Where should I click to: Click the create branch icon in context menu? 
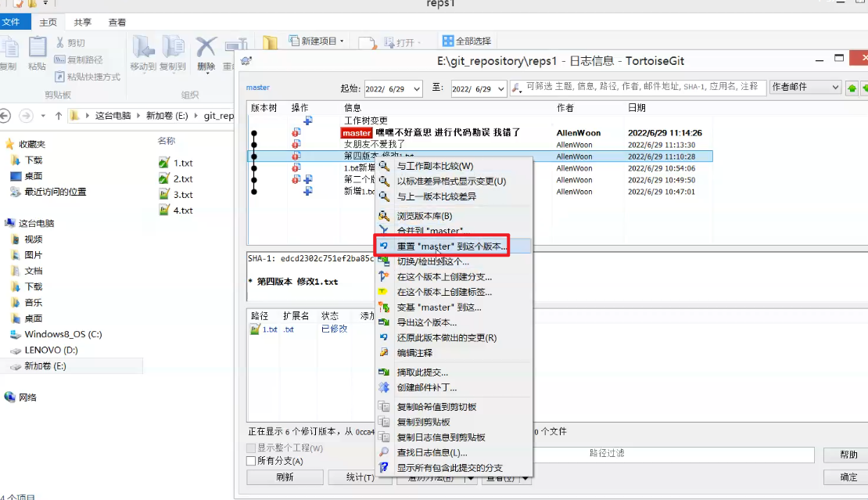tap(384, 276)
